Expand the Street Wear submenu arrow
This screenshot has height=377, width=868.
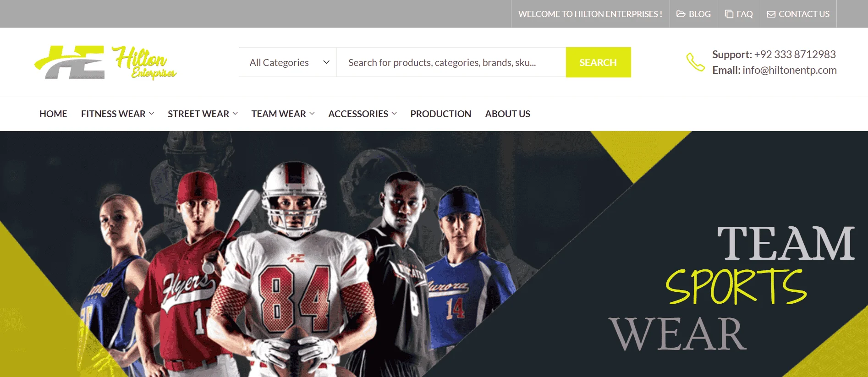[x=235, y=114]
